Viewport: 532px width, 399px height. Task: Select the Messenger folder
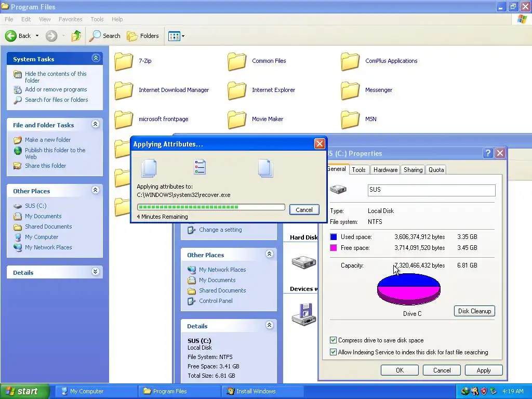(366, 90)
